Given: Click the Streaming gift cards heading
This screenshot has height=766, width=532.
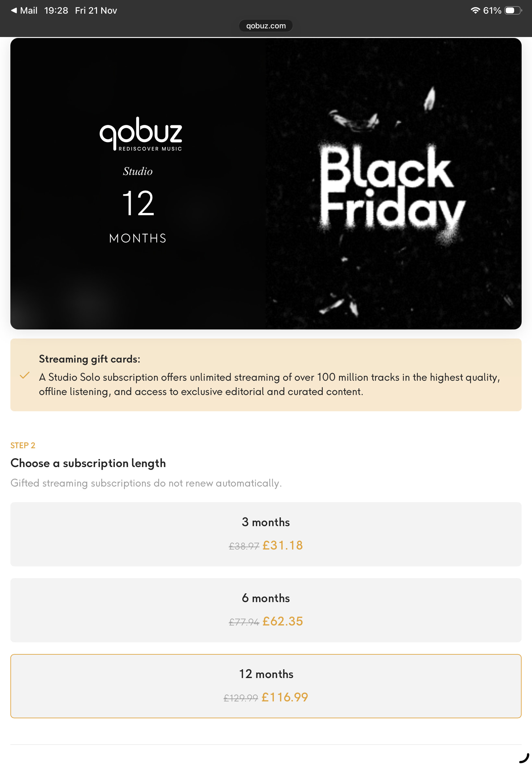Looking at the screenshot, I should click(90, 359).
